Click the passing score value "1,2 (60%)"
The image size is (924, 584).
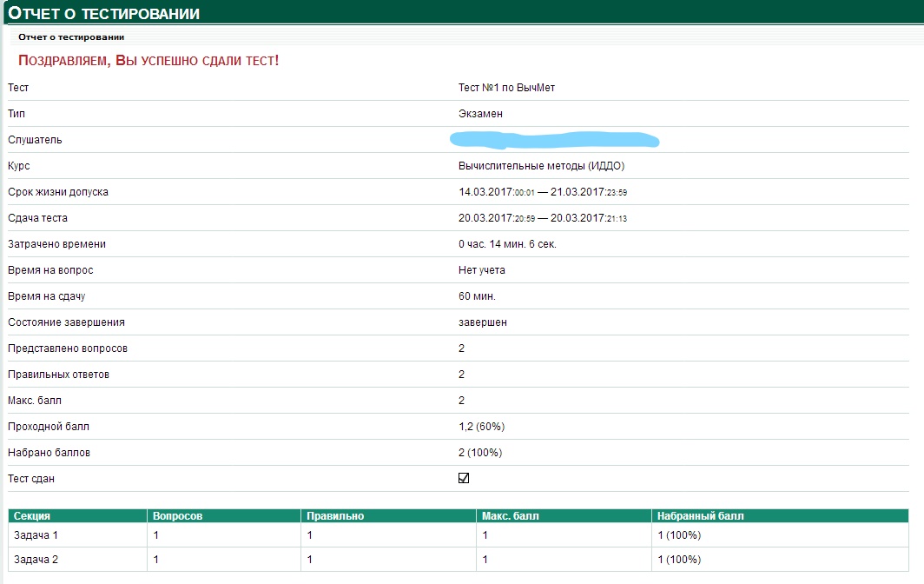pos(481,427)
